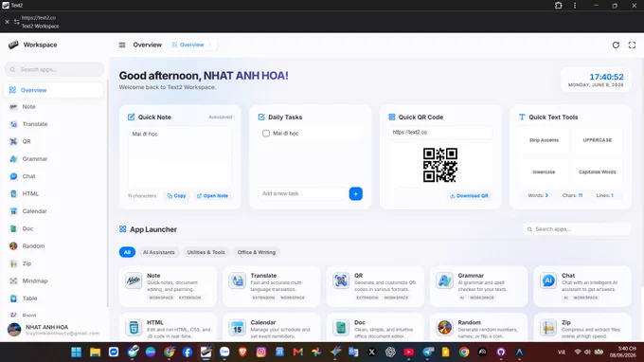Focus the sidebar Search apps field

[x=54, y=69]
